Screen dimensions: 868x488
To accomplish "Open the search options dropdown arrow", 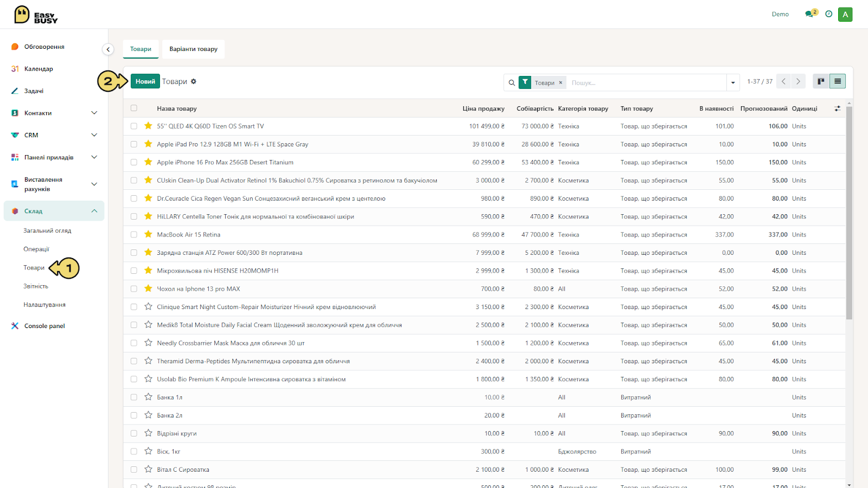I will pos(733,83).
